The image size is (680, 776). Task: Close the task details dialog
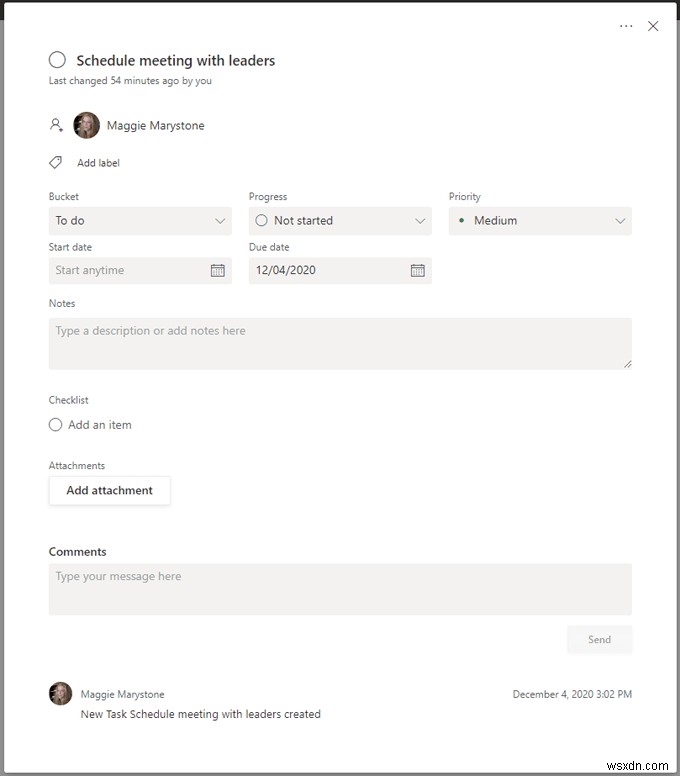coord(653,26)
